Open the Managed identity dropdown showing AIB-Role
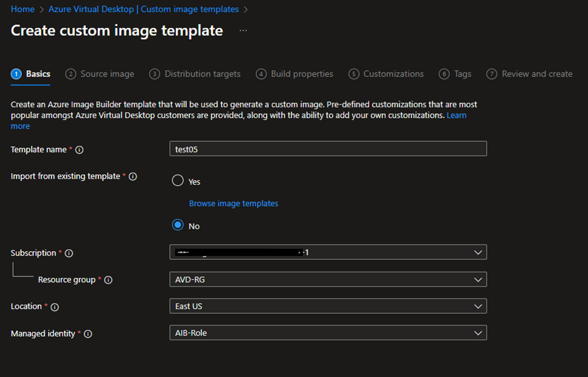 [328, 333]
